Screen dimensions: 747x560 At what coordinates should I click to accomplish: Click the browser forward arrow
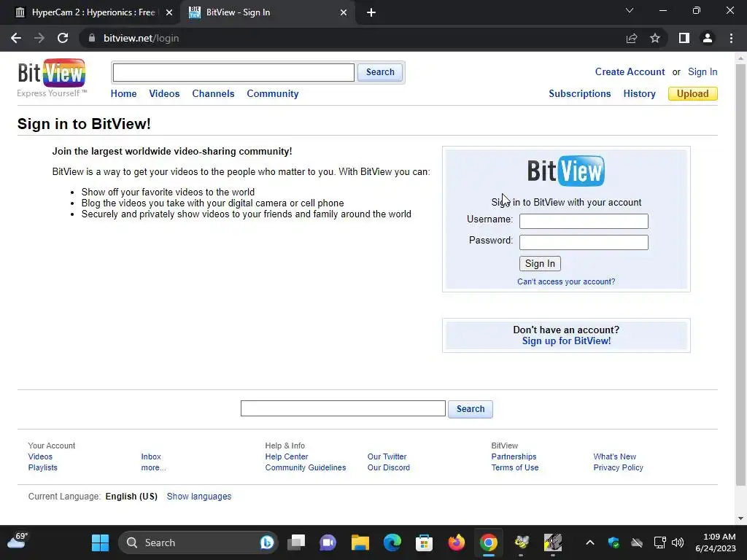(x=39, y=38)
